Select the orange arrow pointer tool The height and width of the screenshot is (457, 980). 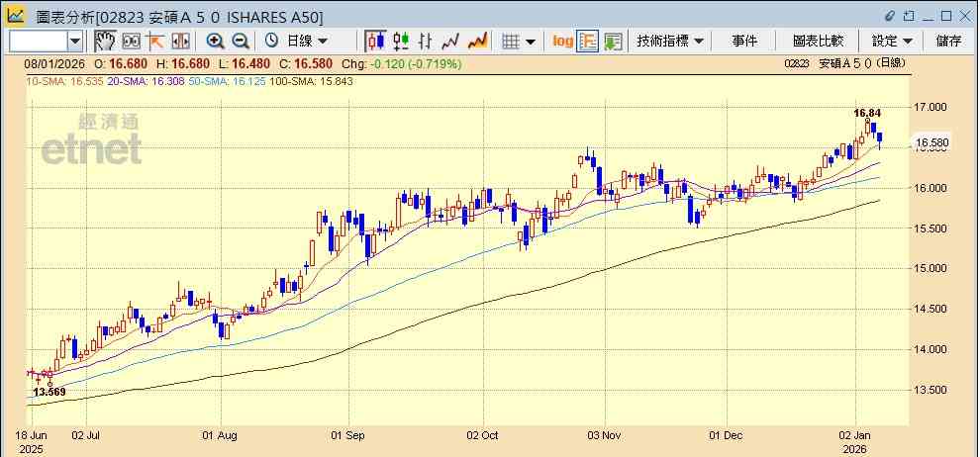point(155,42)
